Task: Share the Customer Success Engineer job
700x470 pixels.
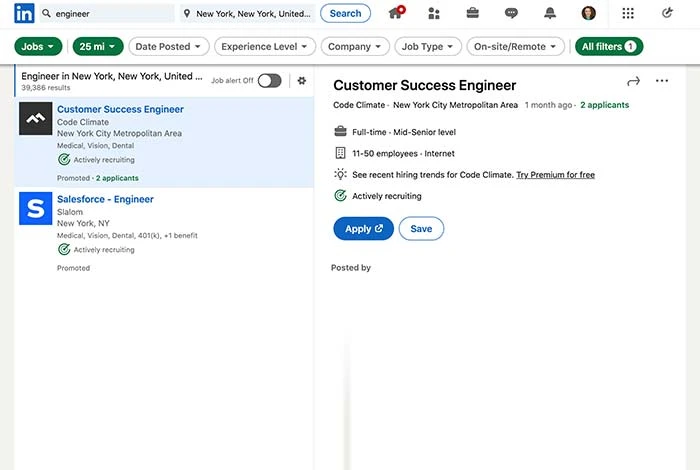Action: click(x=633, y=81)
